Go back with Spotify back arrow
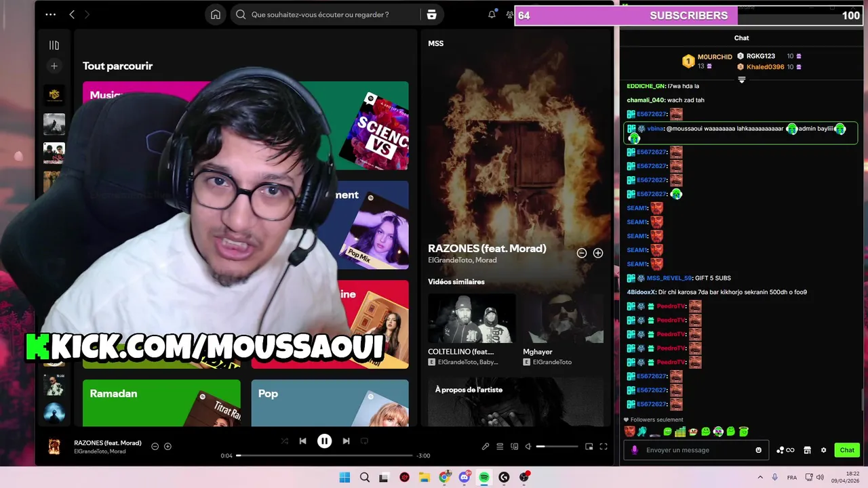 pos(72,14)
